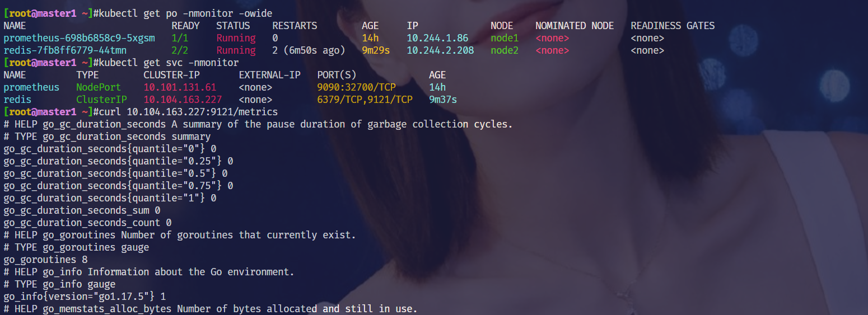Click the NOMINATED NODE column header
The width and height of the screenshot is (868, 315).
click(575, 26)
